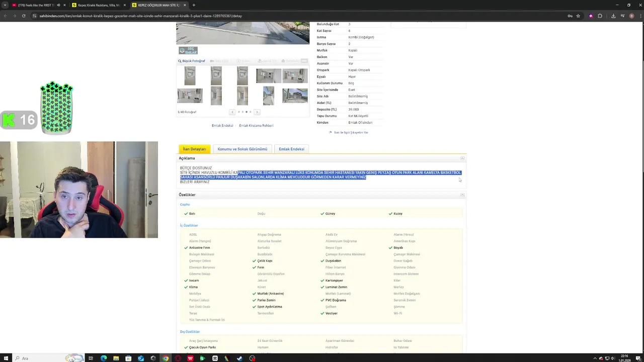
Task: Click the complaint flag icon link
Action: [x=331, y=132]
